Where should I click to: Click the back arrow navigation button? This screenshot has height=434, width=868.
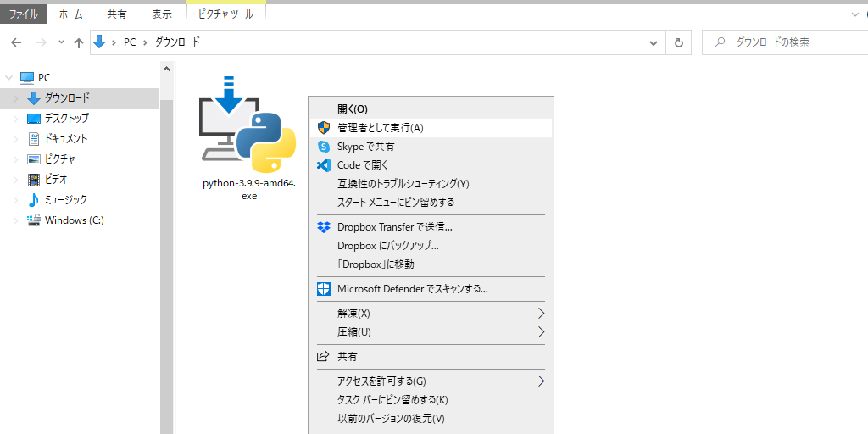(x=16, y=42)
